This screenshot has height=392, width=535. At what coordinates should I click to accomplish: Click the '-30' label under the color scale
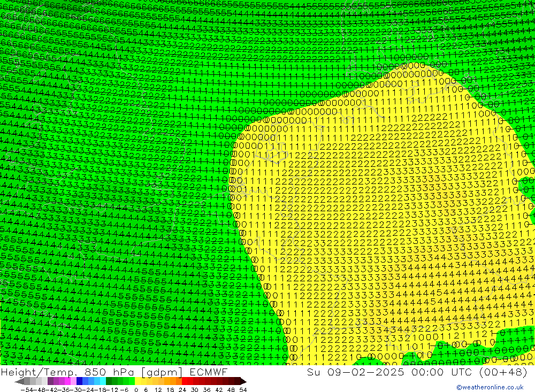pos(77,390)
